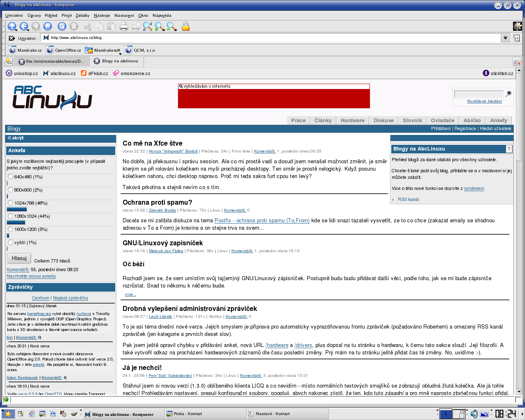The width and height of the screenshot is (525, 420).
Task: Open the OpenOffice.cz bookmark
Action: [64, 50]
